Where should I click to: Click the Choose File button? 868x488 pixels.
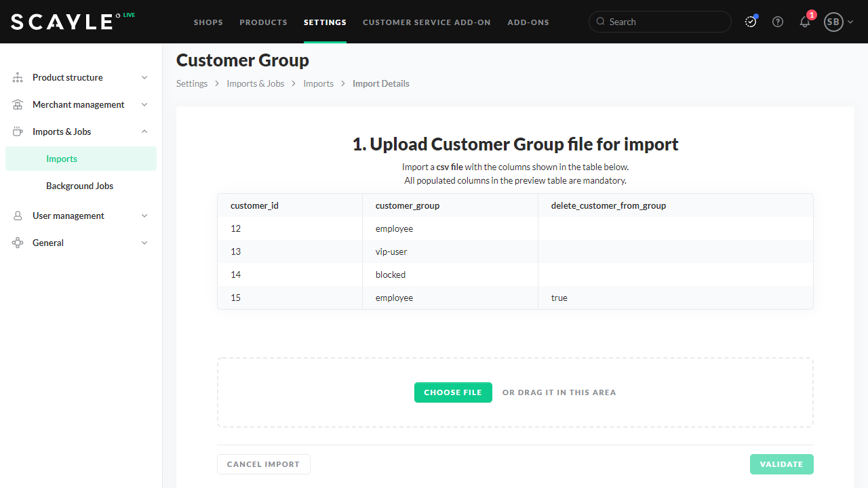coord(453,392)
